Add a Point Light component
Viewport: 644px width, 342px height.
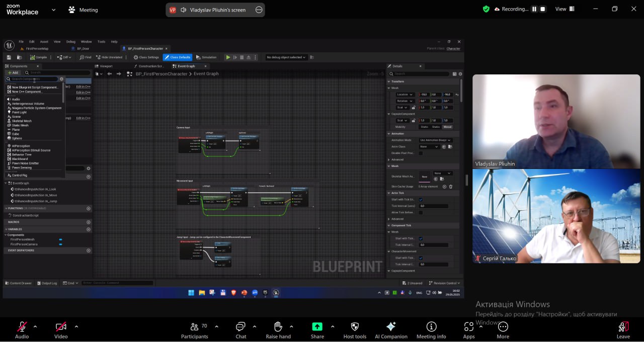[x=19, y=112]
